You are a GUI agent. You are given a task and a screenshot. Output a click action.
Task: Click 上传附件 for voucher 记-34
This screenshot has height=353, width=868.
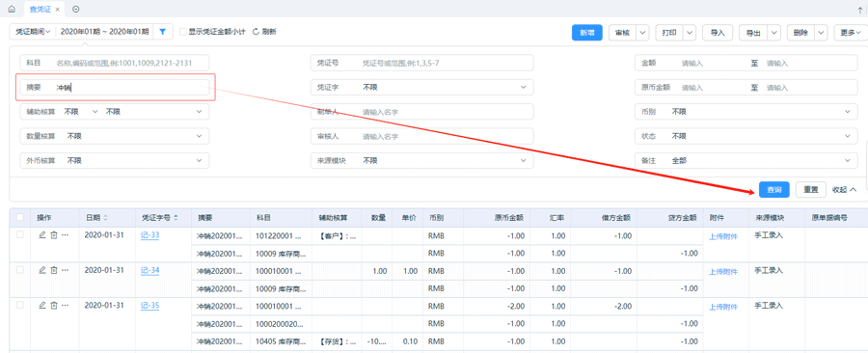tap(723, 272)
